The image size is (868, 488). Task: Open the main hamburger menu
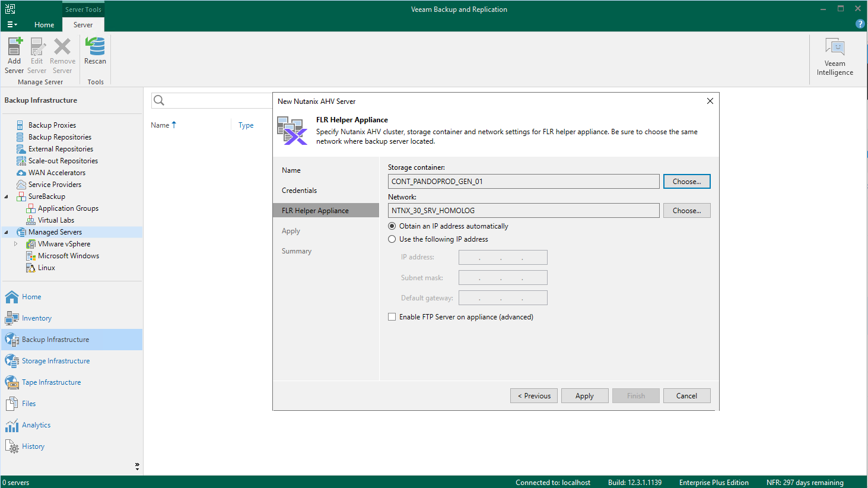tap(12, 24)
